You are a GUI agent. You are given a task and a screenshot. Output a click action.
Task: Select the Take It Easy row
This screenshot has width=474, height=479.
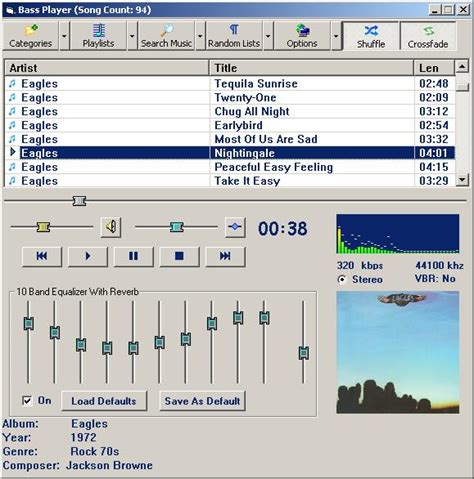pyautogui.click(x=230, y=181)
